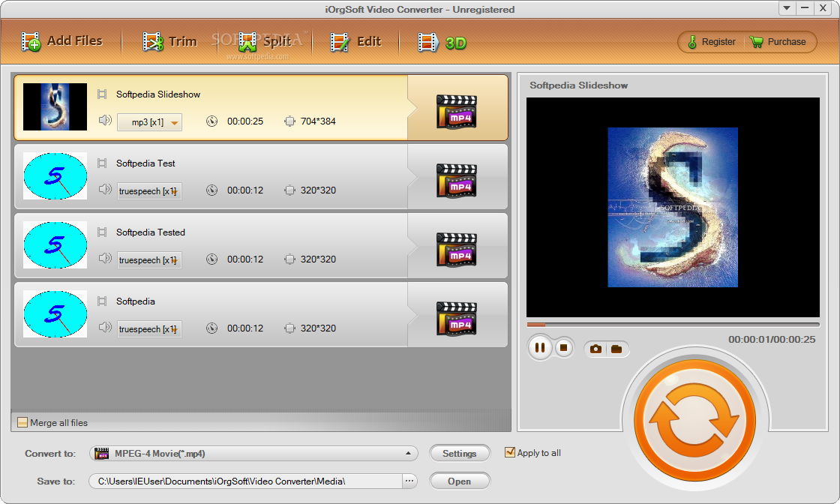Click the preview playback progress bar
840x504 pixels.
673,325
